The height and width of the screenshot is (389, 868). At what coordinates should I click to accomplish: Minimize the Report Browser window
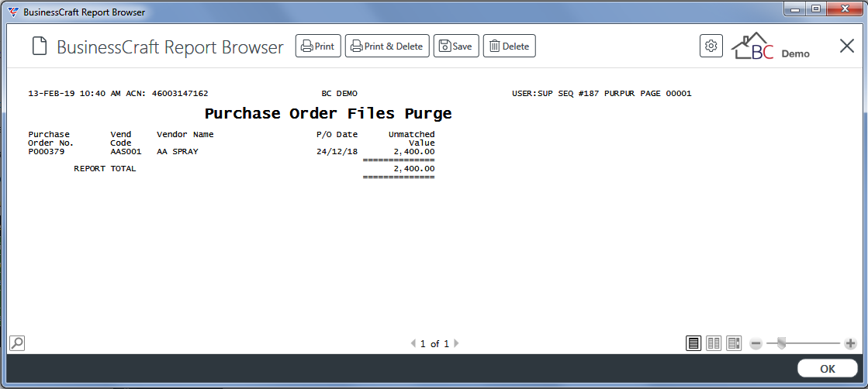[x=796, y=9]
